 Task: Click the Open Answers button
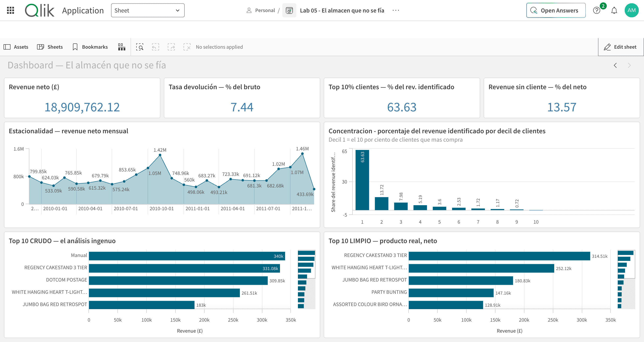(556, 10)
